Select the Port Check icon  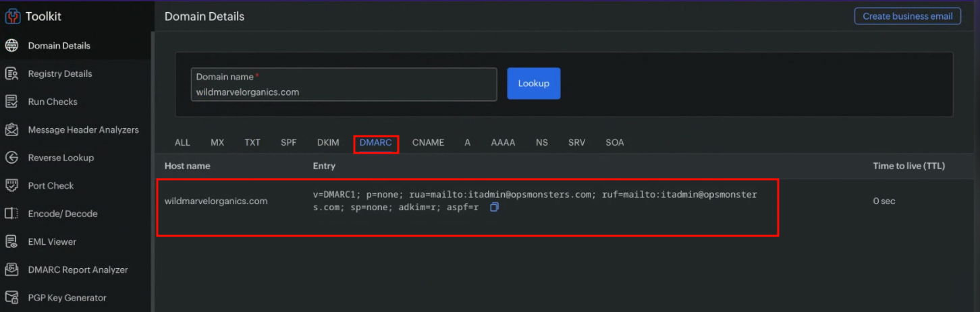click(x=11, y=186)
